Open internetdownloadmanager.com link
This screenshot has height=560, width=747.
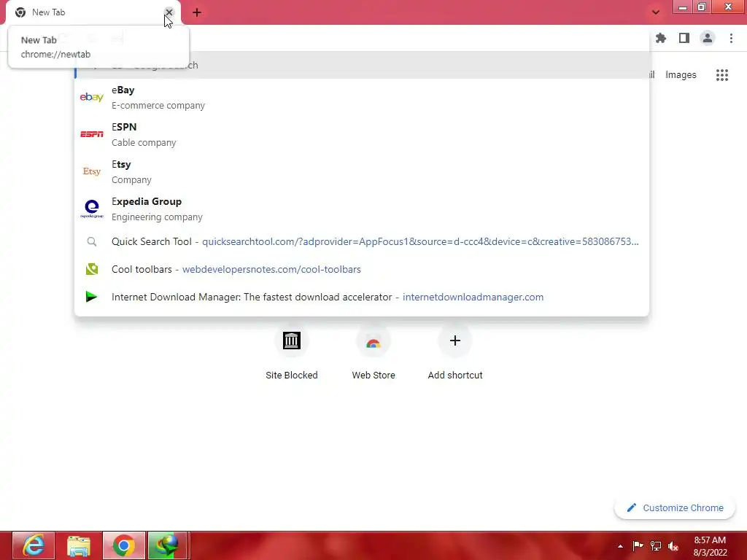pos(473,297)
